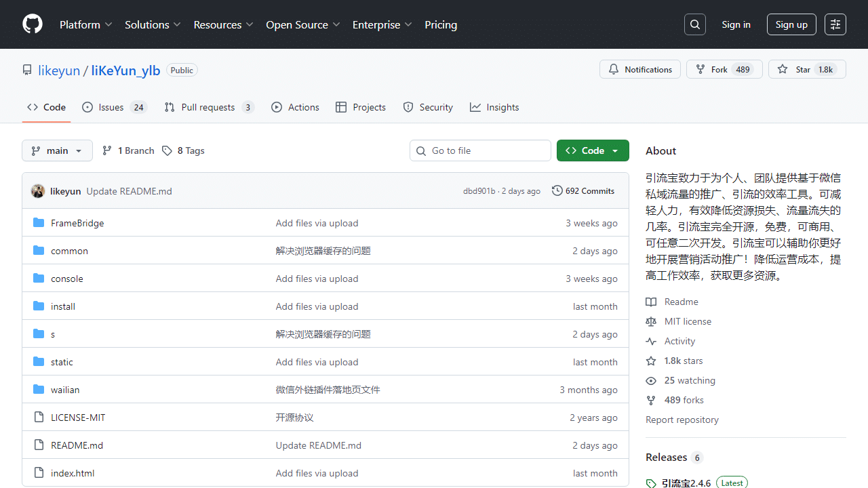Open the liKeYun_ylb repository link
Image resolution: width=868 pixels, height=488 pixels.
125,70
